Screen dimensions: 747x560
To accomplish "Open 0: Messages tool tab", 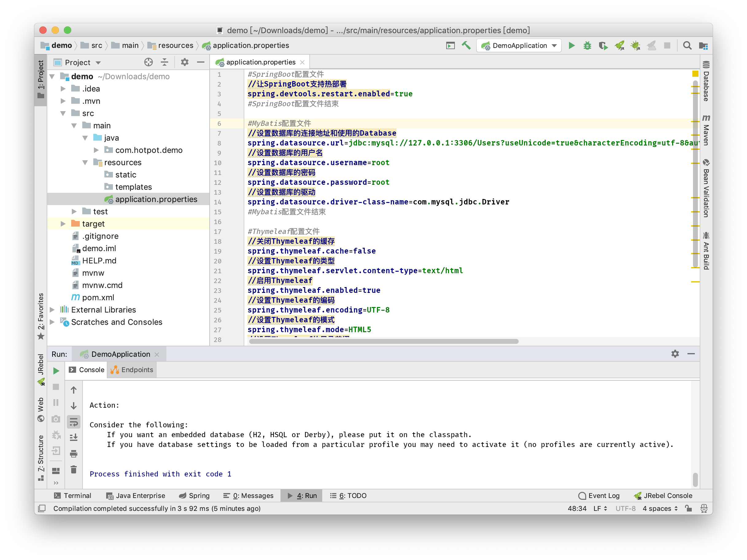I will pos(248,496).
